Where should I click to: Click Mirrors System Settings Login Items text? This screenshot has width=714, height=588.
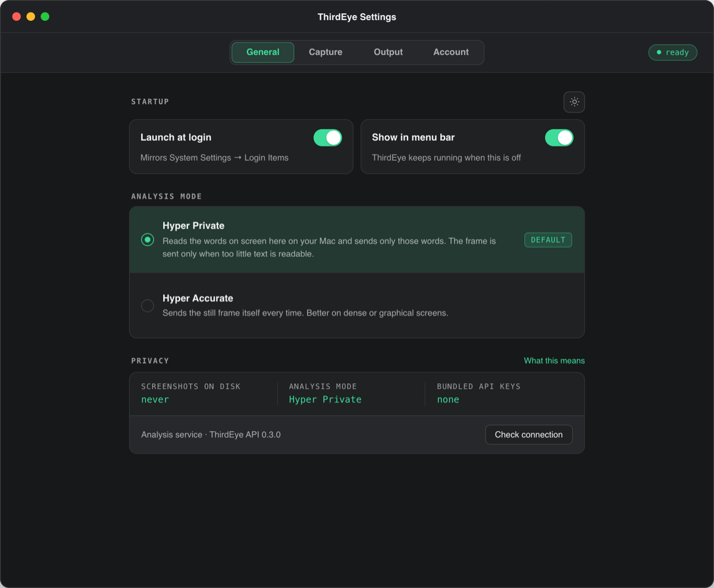coord(214,158)
